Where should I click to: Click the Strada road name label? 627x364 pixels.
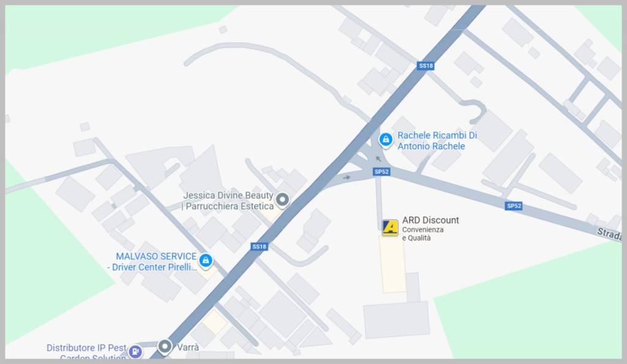click(610, 234)
